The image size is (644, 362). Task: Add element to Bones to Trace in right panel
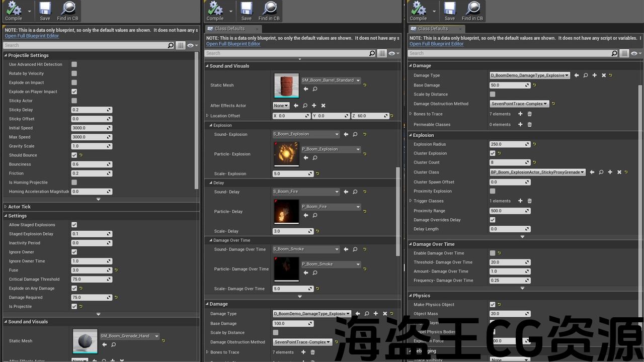(x=520, y=114)
